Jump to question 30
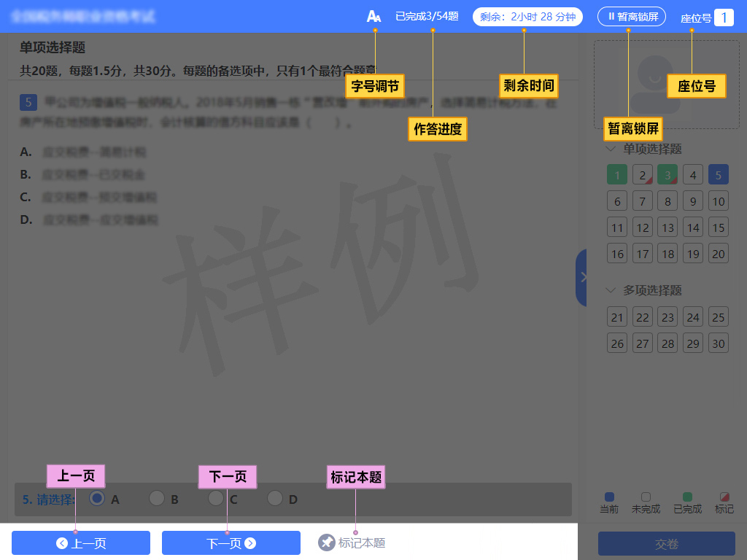The image size is (747, 560). [x=718, y=343]
